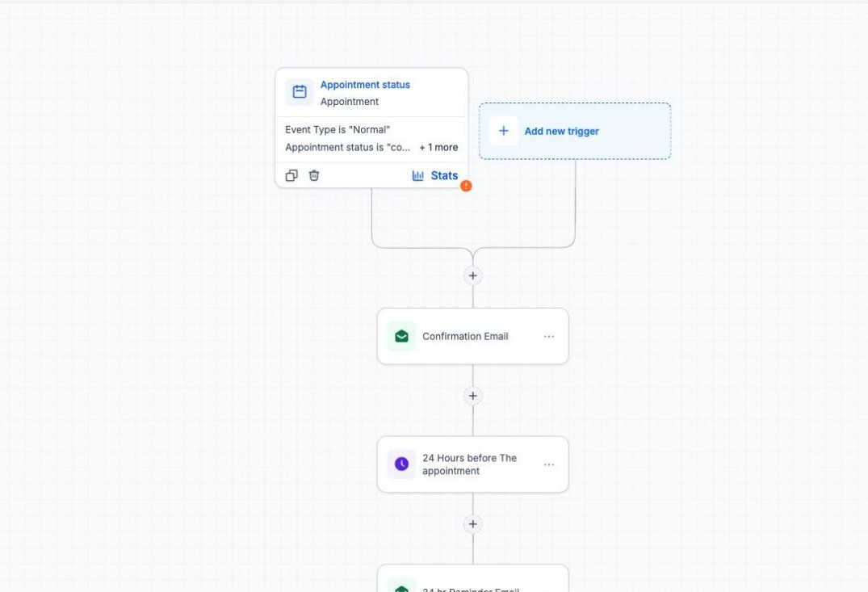Image resolution: width=868 pixels, height=592 pixels.
Task: Open the 24 Hours before The appointment step
Action: pos(472,464)
